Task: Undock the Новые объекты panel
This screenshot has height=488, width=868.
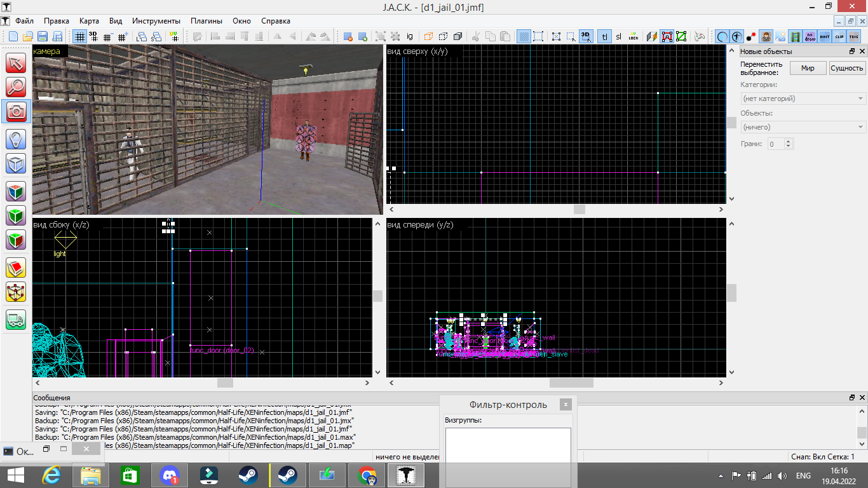Action: [852, 51]
